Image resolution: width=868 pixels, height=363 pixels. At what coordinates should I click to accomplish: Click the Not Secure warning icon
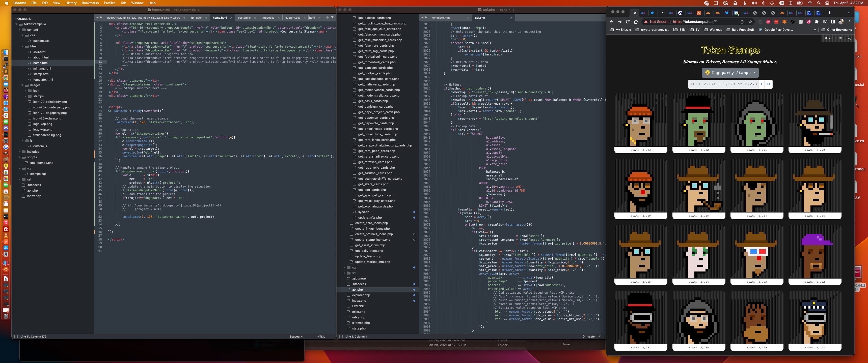coord(646,21)
